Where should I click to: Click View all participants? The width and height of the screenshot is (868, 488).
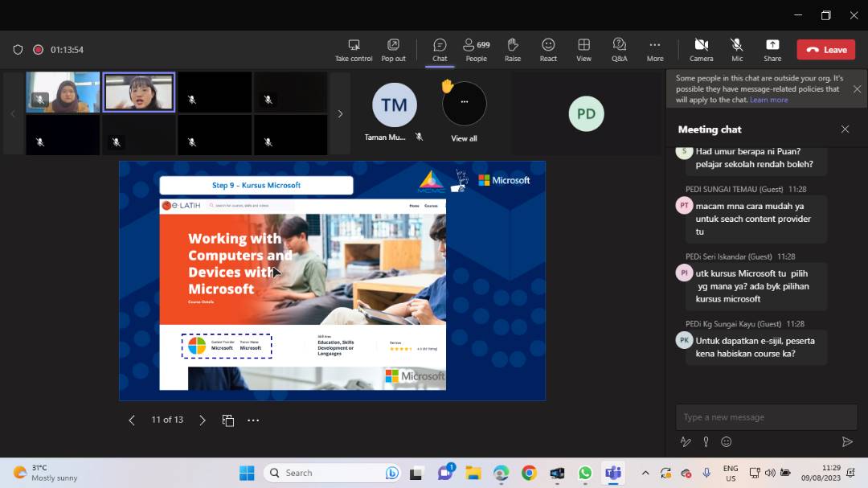(464, 138)
